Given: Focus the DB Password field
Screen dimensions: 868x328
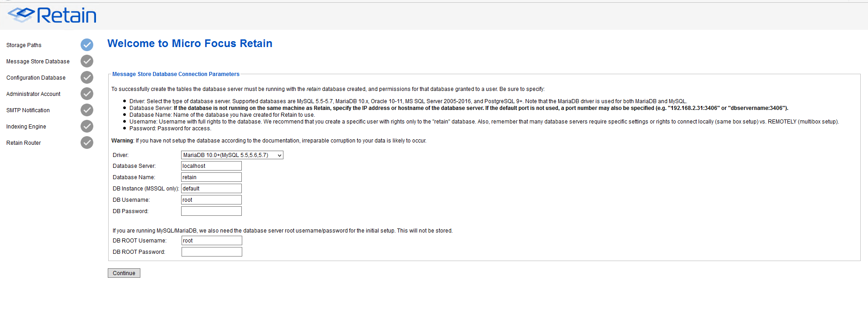Looking at the screenshot, I should tap(211, 211).
